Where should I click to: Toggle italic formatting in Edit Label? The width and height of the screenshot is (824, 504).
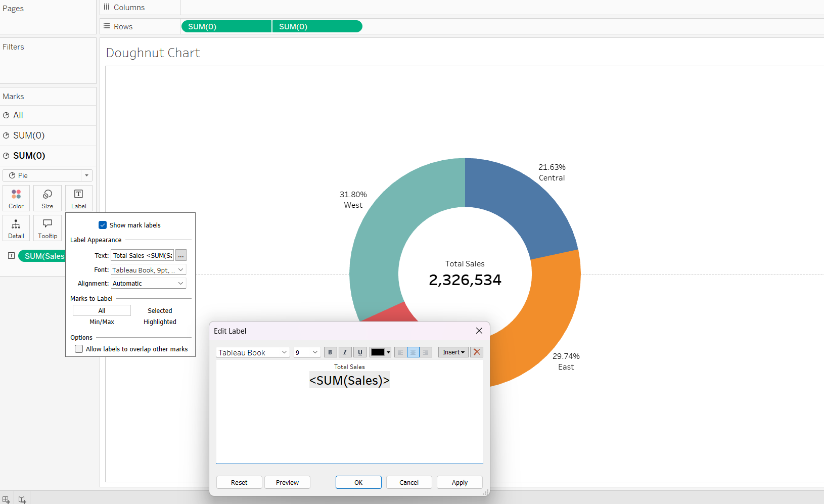[x=345, y=352]
